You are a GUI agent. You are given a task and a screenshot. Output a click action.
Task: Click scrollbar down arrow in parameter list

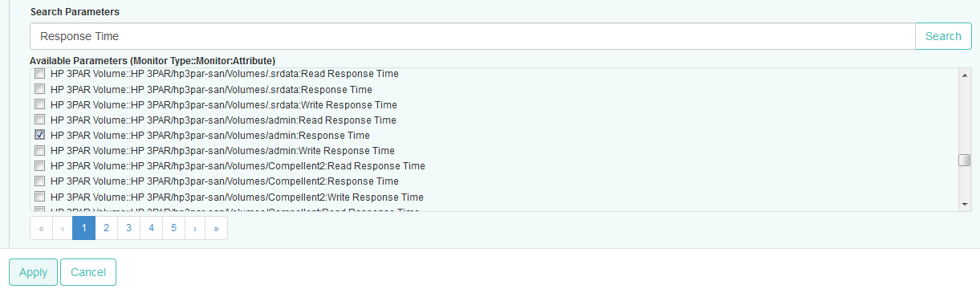click(965, 205)
